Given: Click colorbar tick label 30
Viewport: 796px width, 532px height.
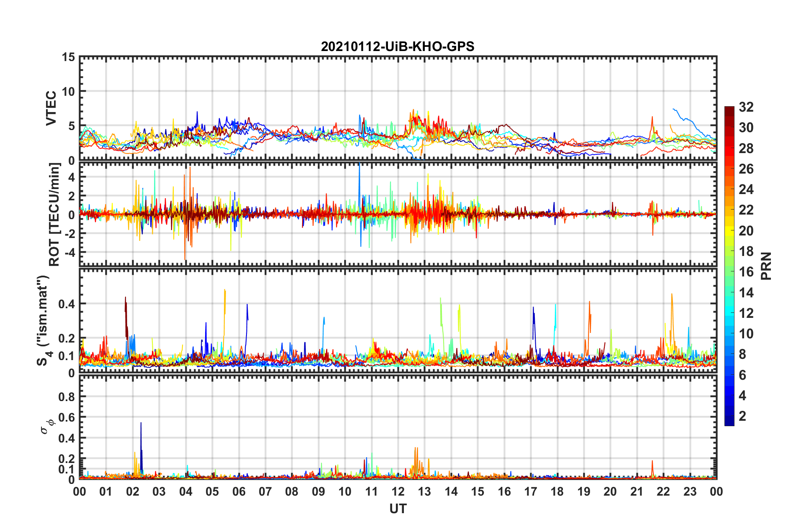Looking at the screenshot, I should coord(746,128).
